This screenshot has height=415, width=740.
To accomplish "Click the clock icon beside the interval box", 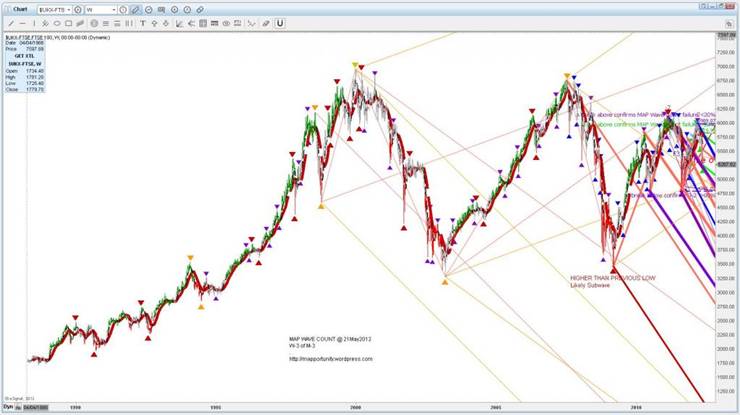I will (x=123, y=9).
